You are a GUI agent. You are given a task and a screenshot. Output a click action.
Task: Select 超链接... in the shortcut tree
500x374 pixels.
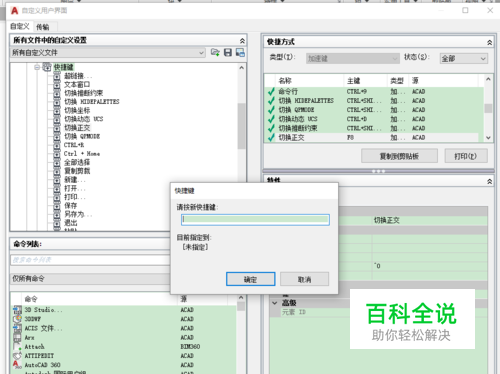click(x=78, y=76)
